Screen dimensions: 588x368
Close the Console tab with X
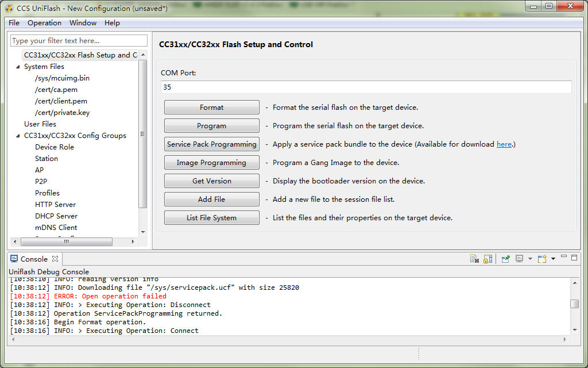point(55,259)
